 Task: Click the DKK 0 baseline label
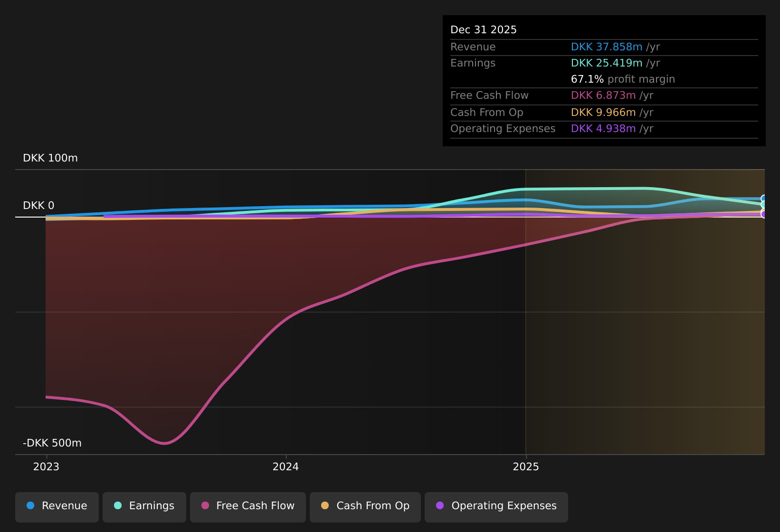pos(38,206)
